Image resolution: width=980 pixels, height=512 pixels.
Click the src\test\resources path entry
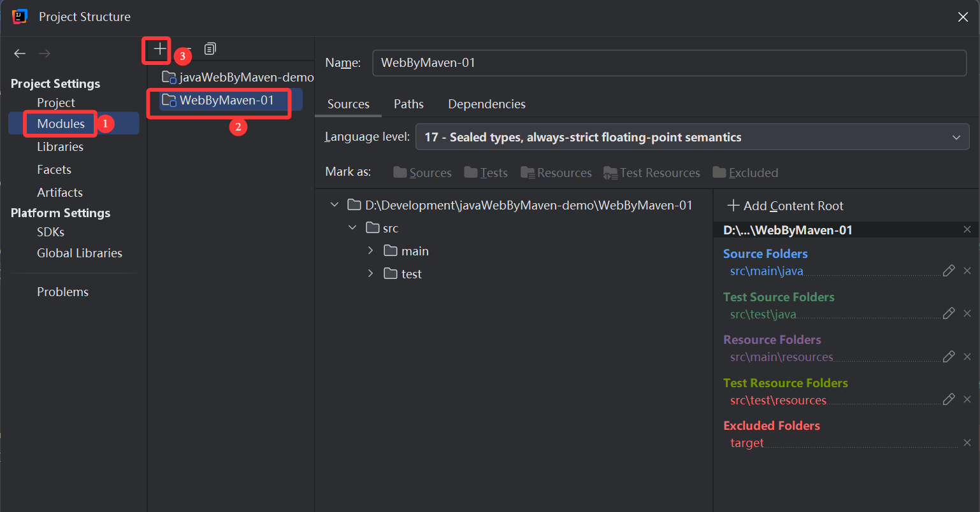pos(778,400)
